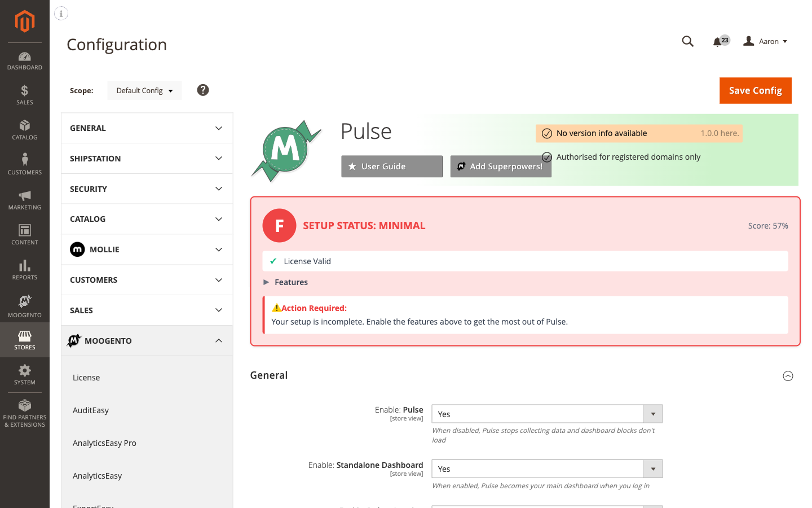This screenshot has width=812, height=508.
Task: Open the Marketing sidebar menu
Action: [25, 200]
